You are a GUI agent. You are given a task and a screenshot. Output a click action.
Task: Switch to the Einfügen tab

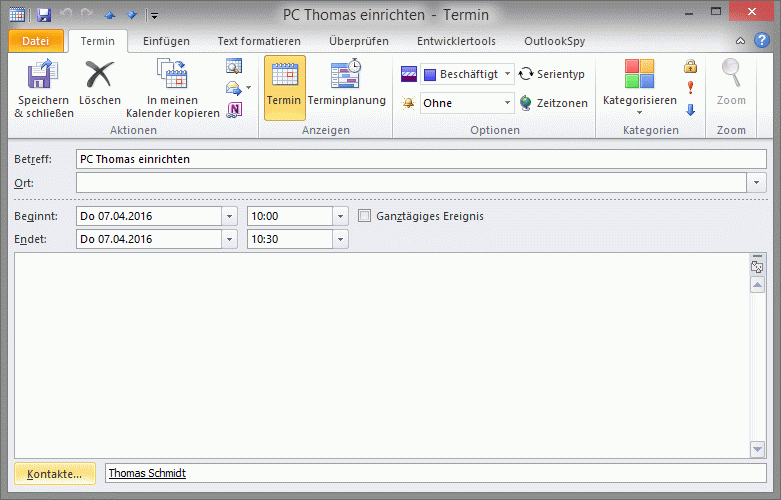pyautogui.click(x=166, y=41)
